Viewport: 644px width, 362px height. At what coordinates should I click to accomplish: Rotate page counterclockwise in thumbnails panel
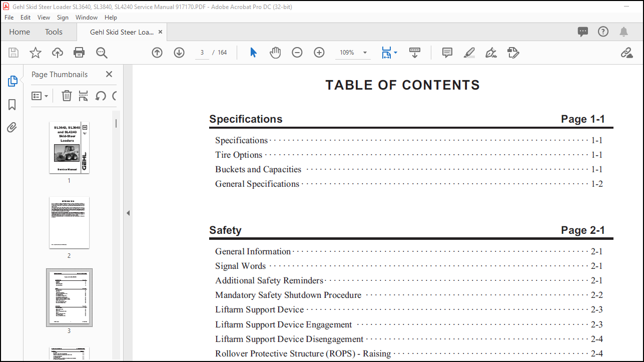101,96
